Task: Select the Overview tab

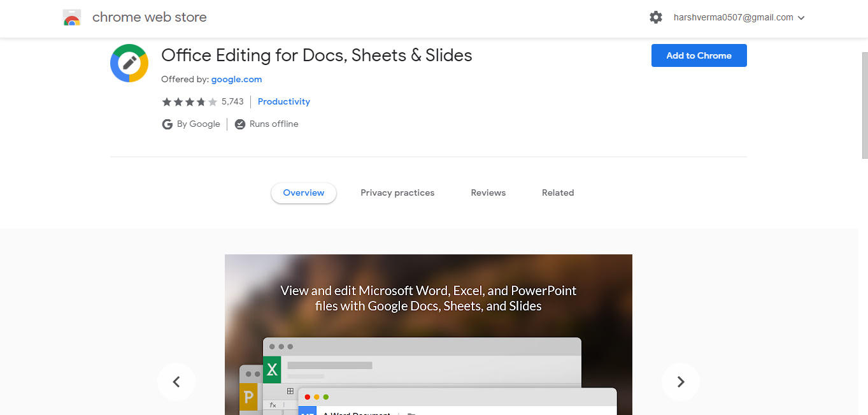Action: pos(304,193)
